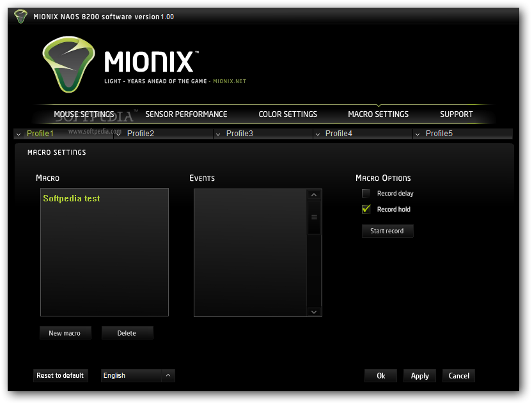Click the language dropdown arrow
This screenshot has width=532, height=404.
[168, 375]
